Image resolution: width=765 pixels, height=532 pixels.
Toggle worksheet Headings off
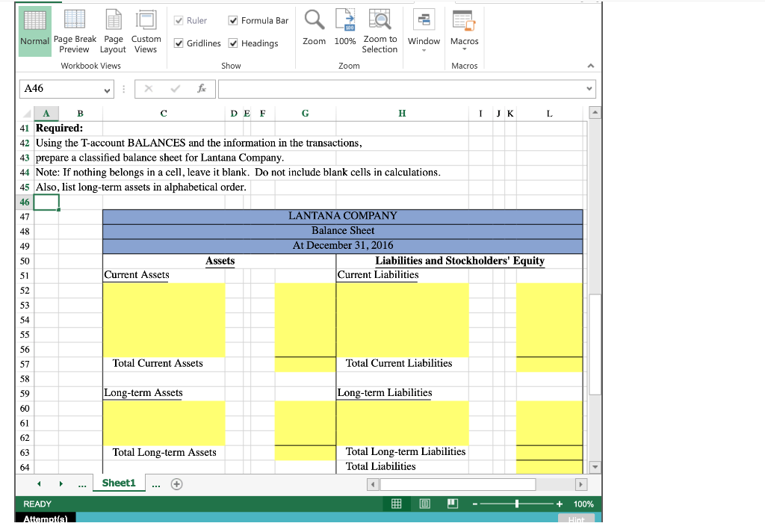[x=233, y=43]
